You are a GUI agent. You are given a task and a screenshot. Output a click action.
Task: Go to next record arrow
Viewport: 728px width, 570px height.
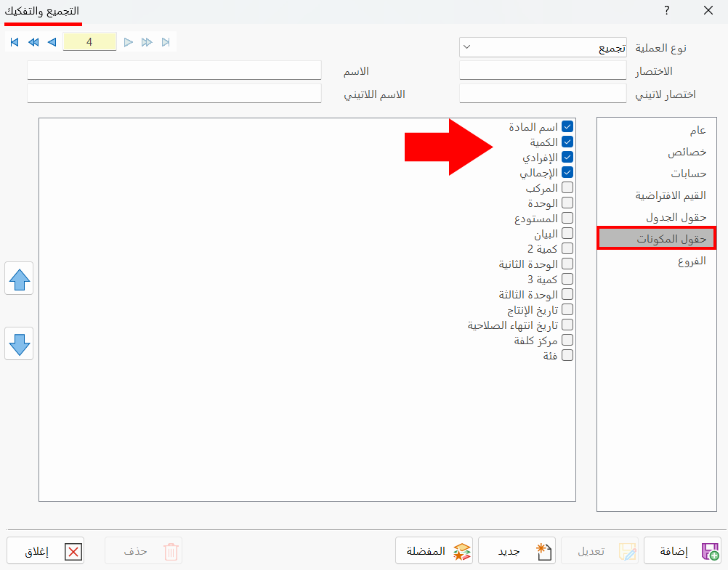[129, 42]
